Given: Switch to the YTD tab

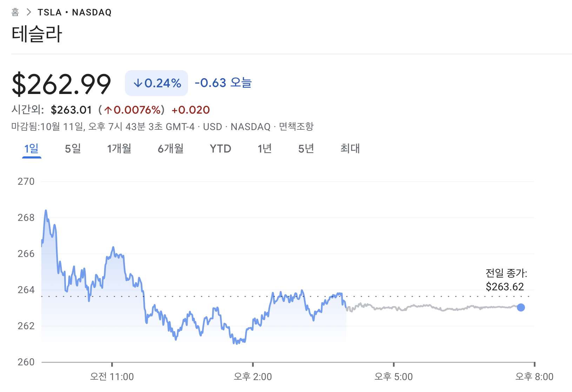Looking at the screenshot, I should 220,149.
